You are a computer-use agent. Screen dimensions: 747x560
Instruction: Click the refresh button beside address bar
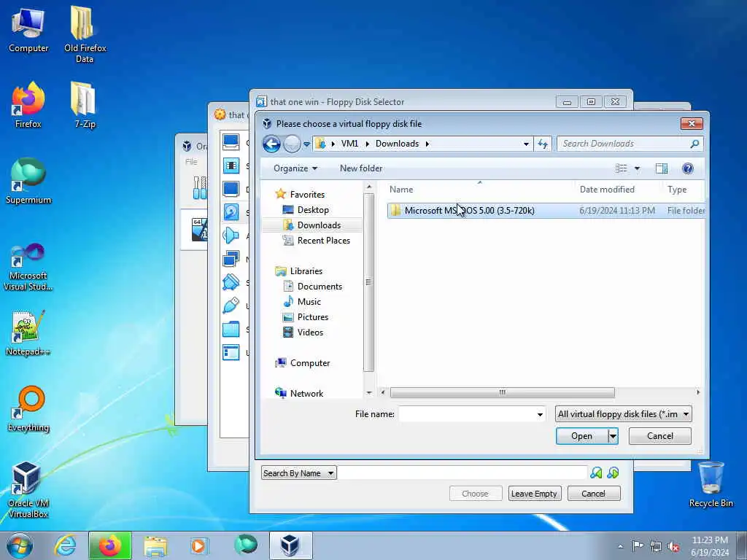point(543,144)
